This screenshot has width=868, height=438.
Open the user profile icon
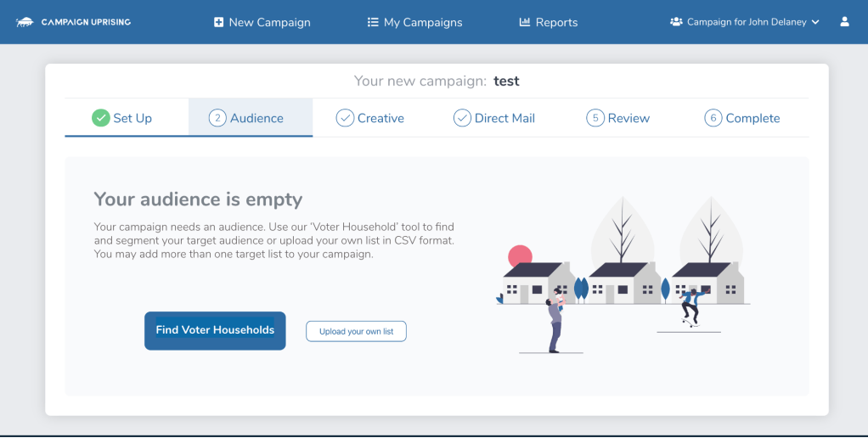tap(844, 22)
